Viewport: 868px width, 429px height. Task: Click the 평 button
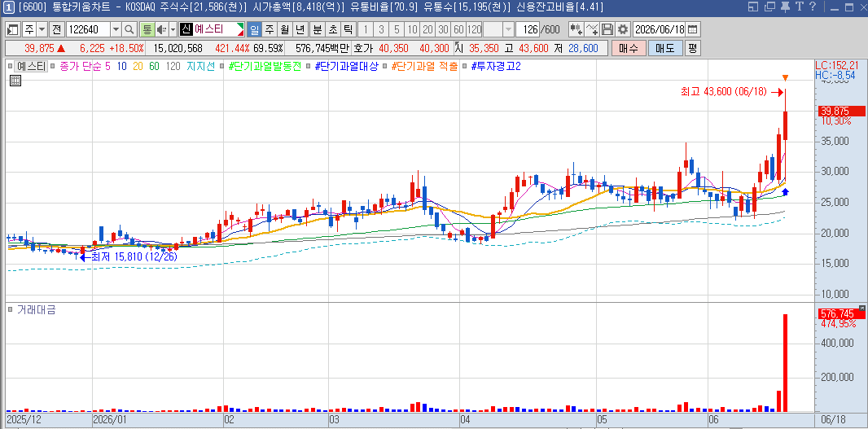pos(692,48)
